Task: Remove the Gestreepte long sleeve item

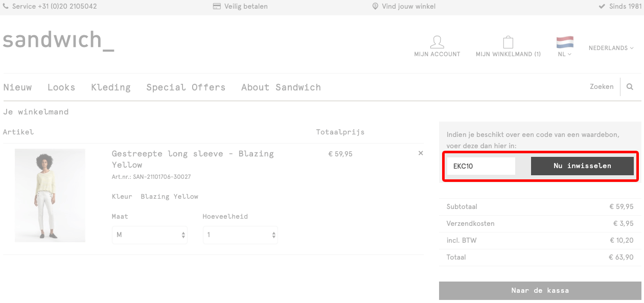Action: click(421, 153)
